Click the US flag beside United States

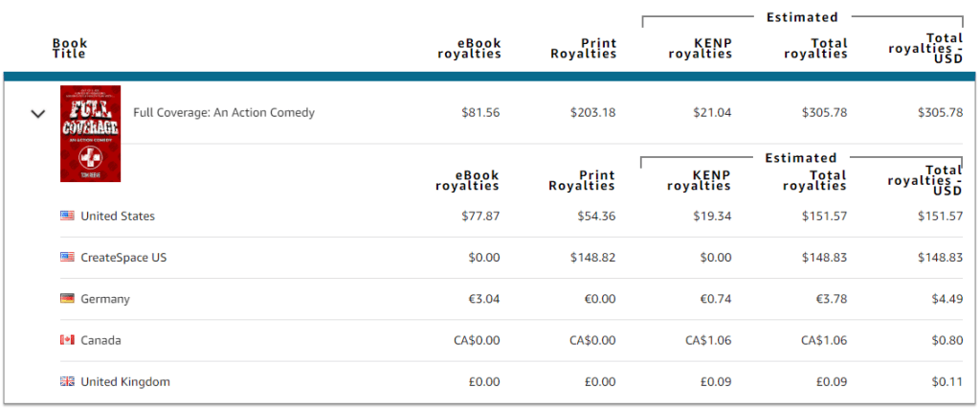point(67,216)
